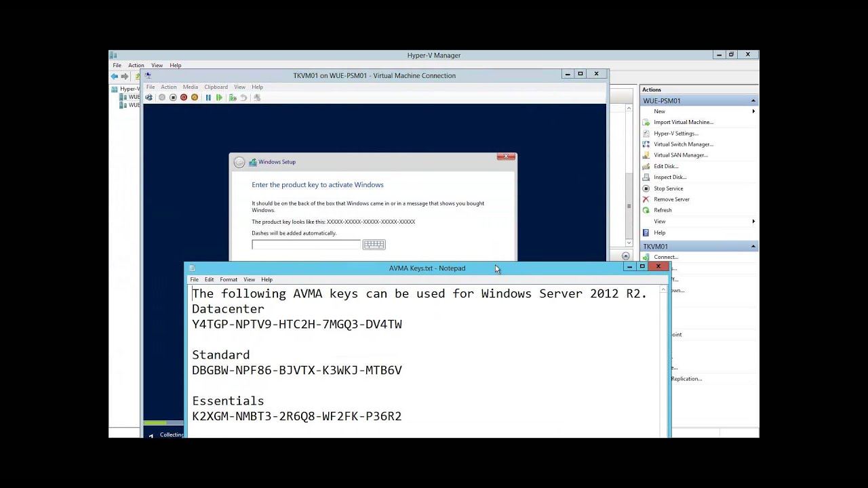Viewport: 868px width, 488px height.
Task: Click the Start VM icon in toolbar
Action: 162,98
